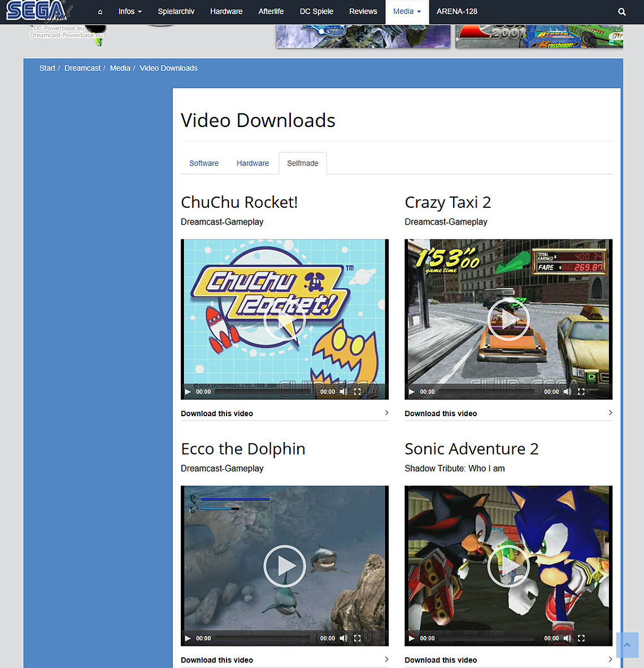Select the Selfmade tab

pos(303,163)
